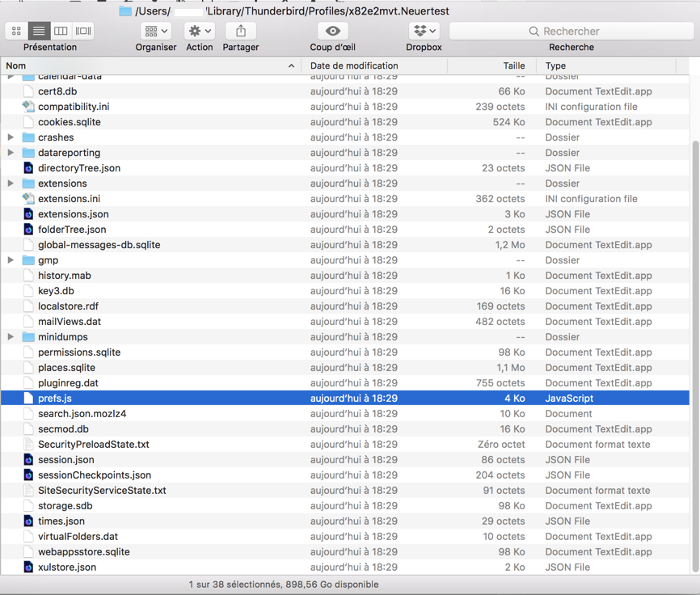Click the prefs.js file icon

click(x=28, y=399)
